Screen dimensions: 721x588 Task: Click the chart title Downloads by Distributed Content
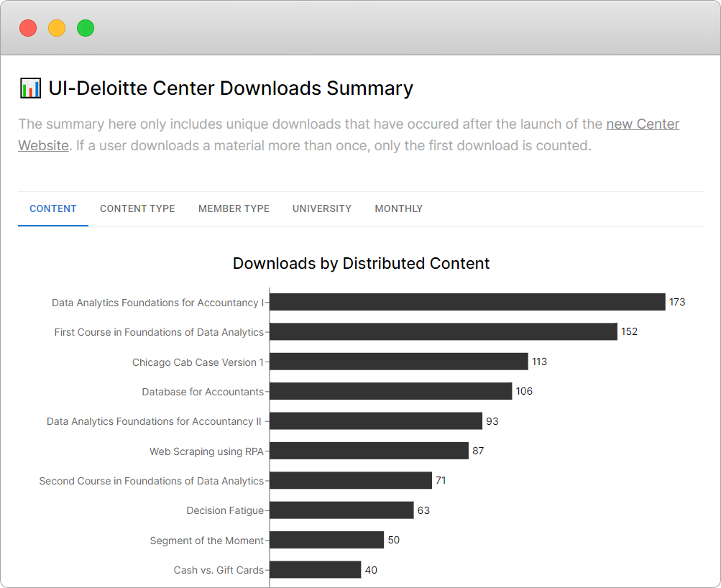[360, 263]
